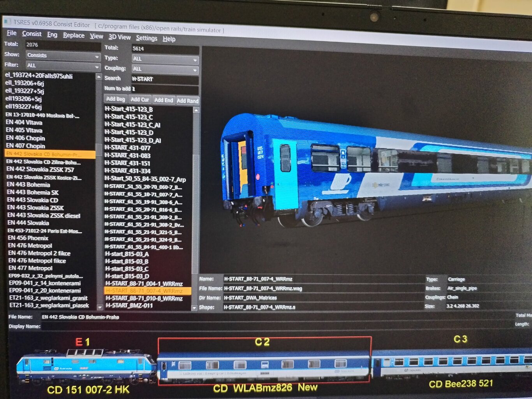Click the Add Cur button
Screen dimensions: 532x399
pyautogui.click(x=140, y=100)
